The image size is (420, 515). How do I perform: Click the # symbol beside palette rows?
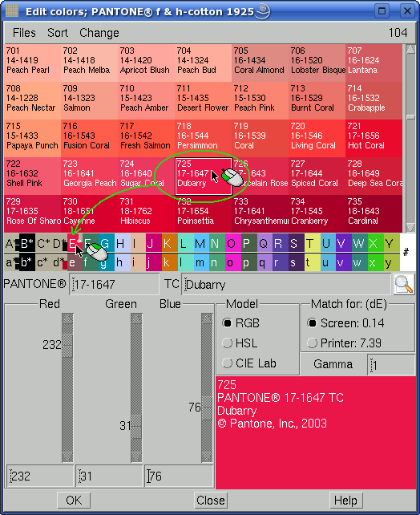pyautogui.click(x=406, y=252)
